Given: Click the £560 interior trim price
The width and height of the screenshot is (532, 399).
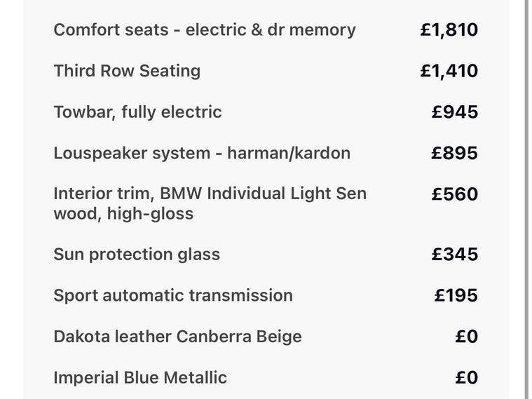Looking at the screenshot, I should 454,194.
